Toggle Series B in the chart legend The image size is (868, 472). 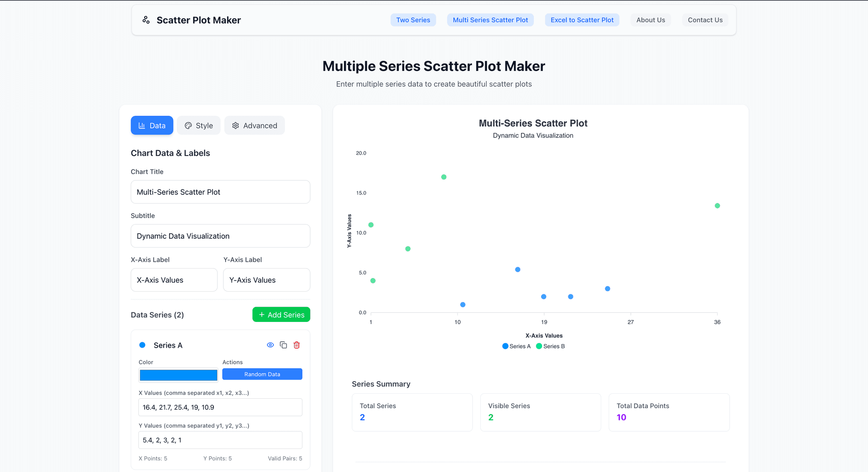pyautogui.click(x=550, y=346)
